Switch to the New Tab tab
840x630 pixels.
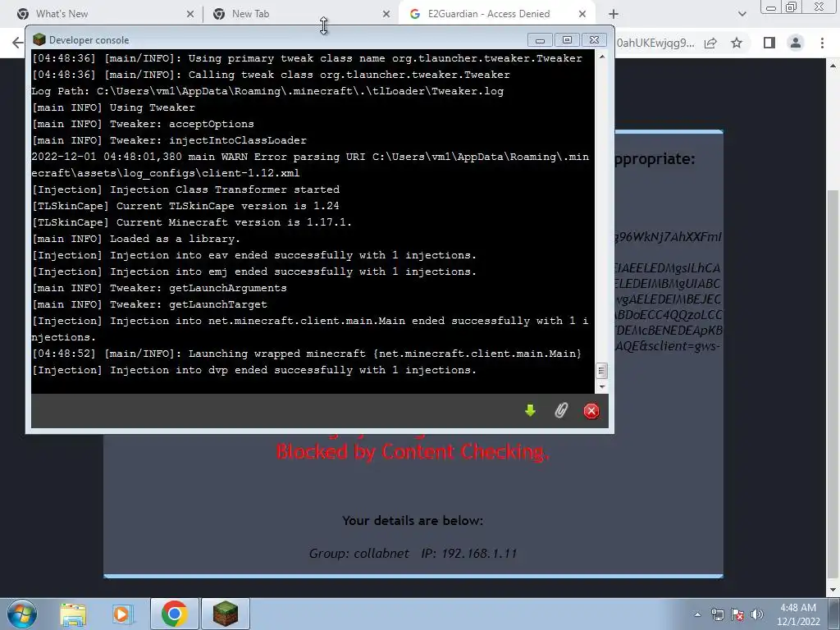301,14
